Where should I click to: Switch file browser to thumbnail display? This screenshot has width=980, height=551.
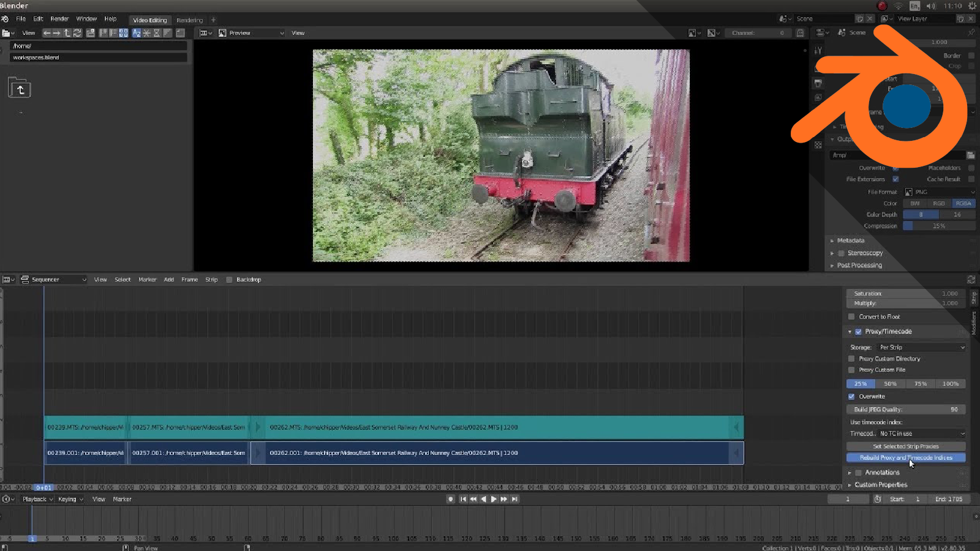(123, 33)
